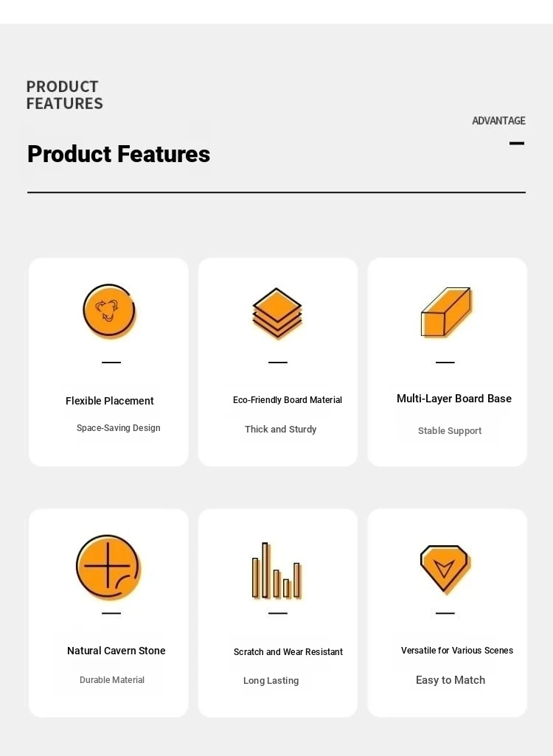Click the Space-Saving Design subtitle

pyautogui.click(x=118, y=427)
